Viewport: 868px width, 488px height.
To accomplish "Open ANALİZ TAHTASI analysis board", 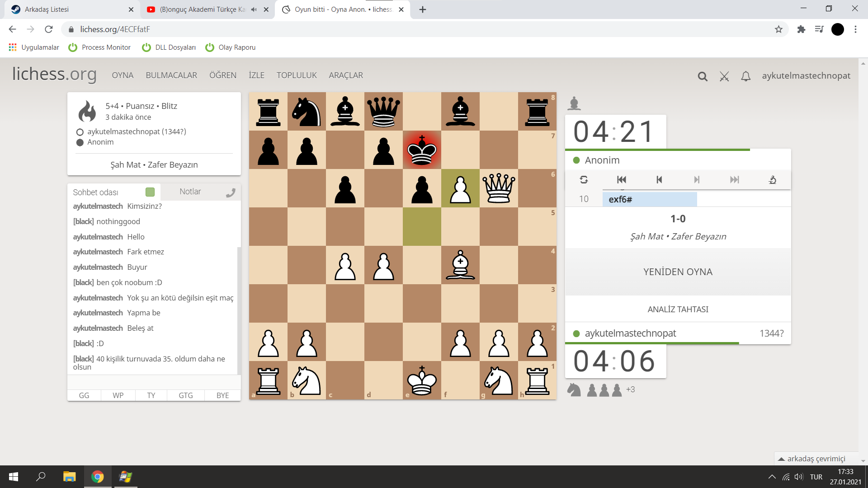I will point(677,309).
